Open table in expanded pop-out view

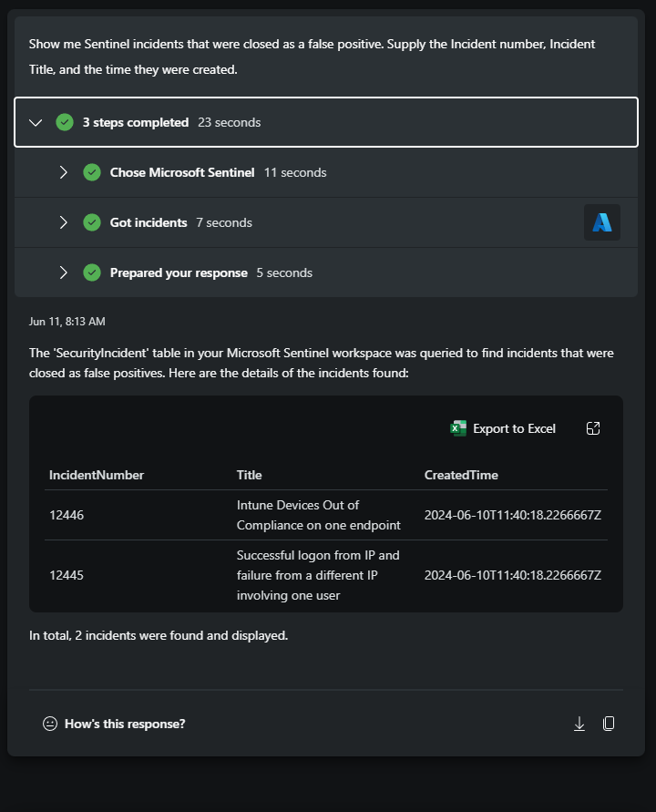click(x=593, y=429)
